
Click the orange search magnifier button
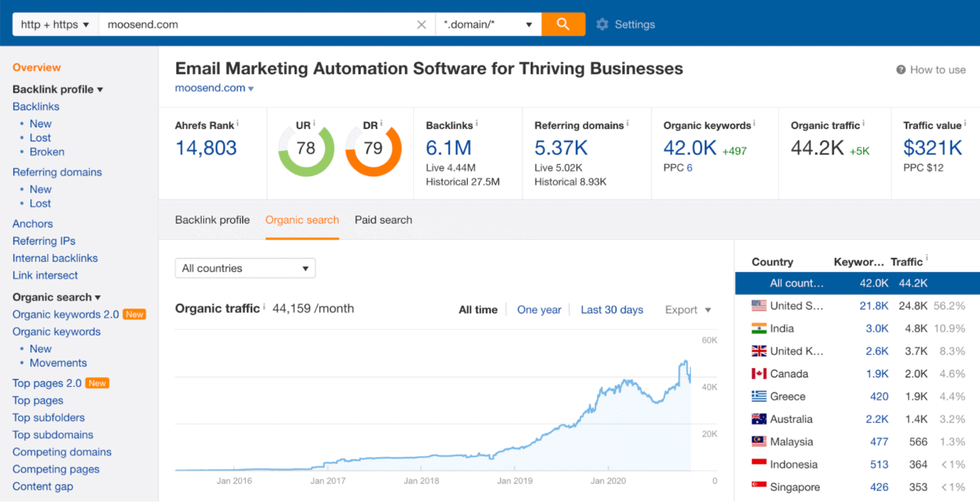(x=563, y=24)
